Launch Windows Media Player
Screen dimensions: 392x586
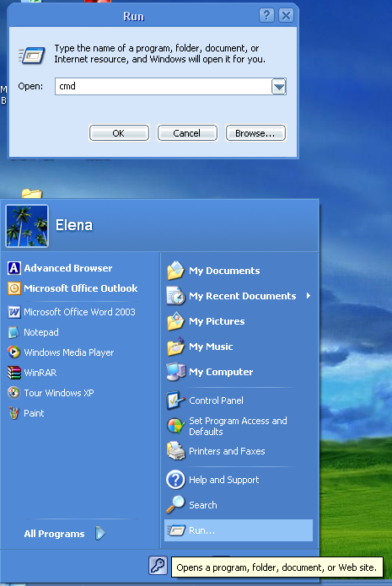(61, 352)
